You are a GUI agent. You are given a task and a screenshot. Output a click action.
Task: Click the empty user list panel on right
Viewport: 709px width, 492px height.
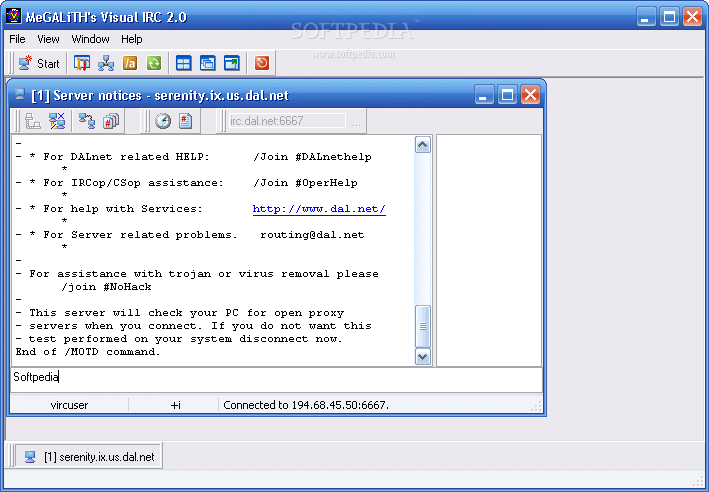[489, 250]
